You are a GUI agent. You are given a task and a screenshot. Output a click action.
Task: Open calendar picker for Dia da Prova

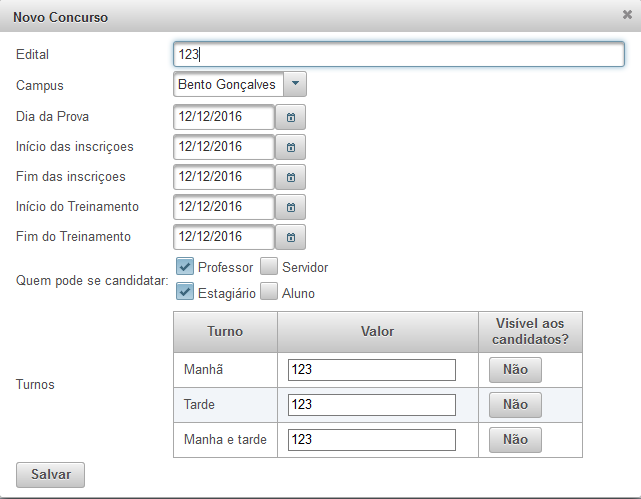290,117
